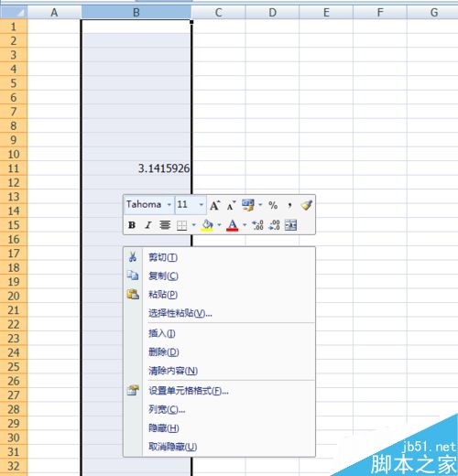Toggle Bold in mini toolbar
Image resolution: width=458 pixels, height=476 pixels.
132,225
